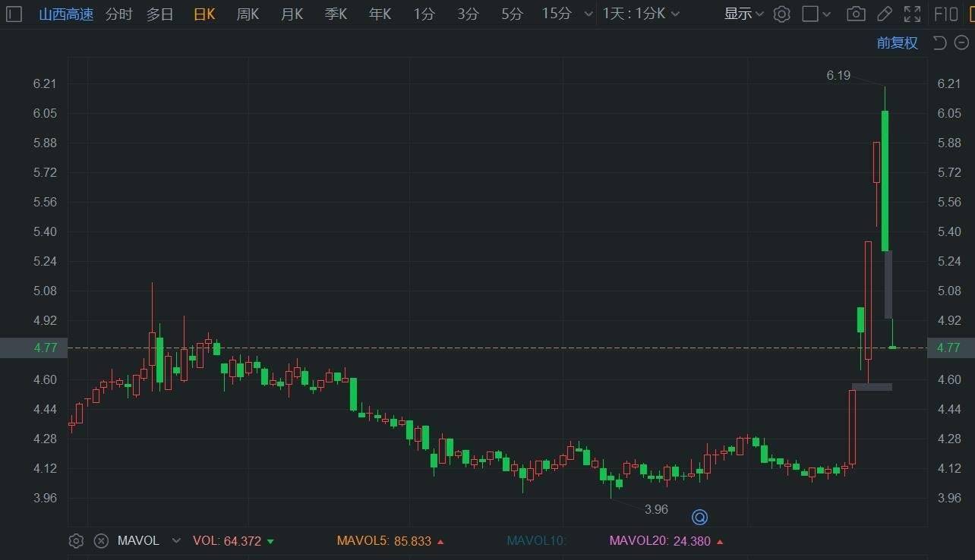The image size is (975, 560).
Task: Open the volume indicator settings gear
Action: point(76,541)
